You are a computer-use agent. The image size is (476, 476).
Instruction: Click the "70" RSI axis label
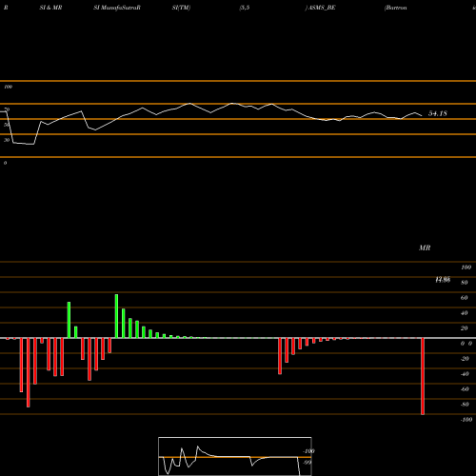[7, 109]
